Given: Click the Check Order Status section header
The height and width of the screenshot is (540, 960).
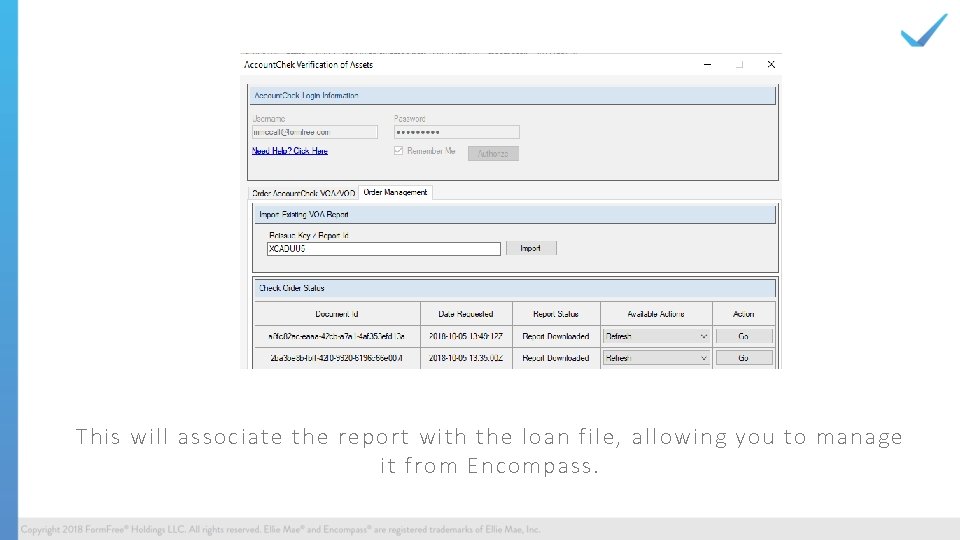Looking at the screenshot, I should [x=515, y=288].
